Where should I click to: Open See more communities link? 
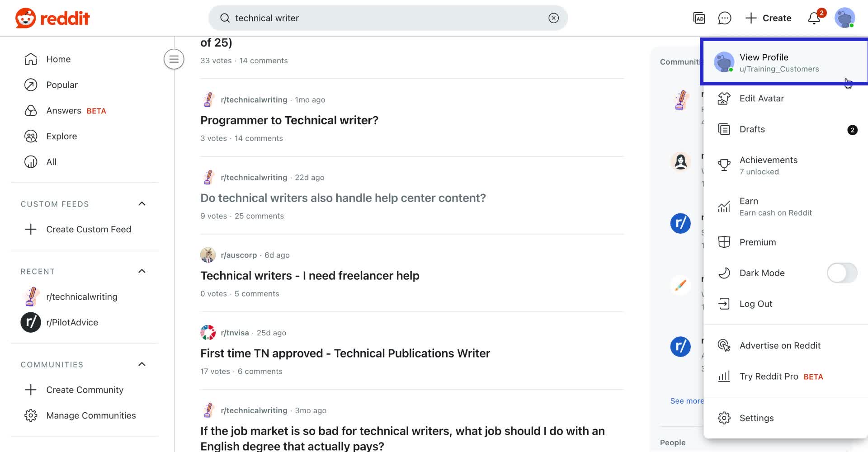(686, 401)
